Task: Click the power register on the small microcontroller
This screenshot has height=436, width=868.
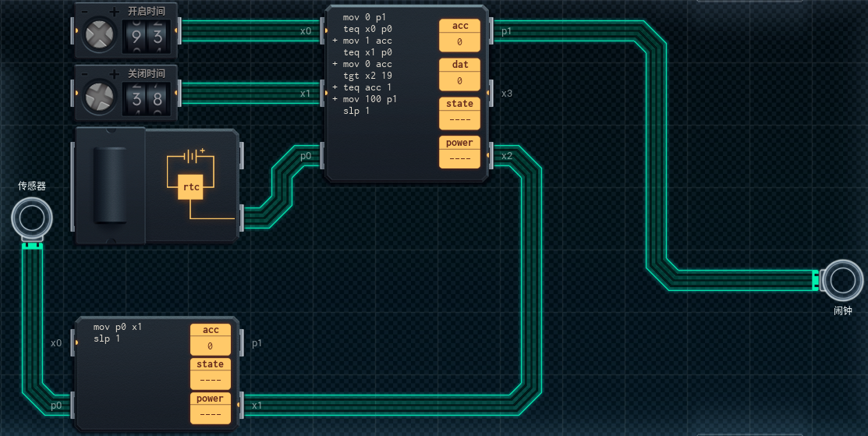Action: click(210, 408)
